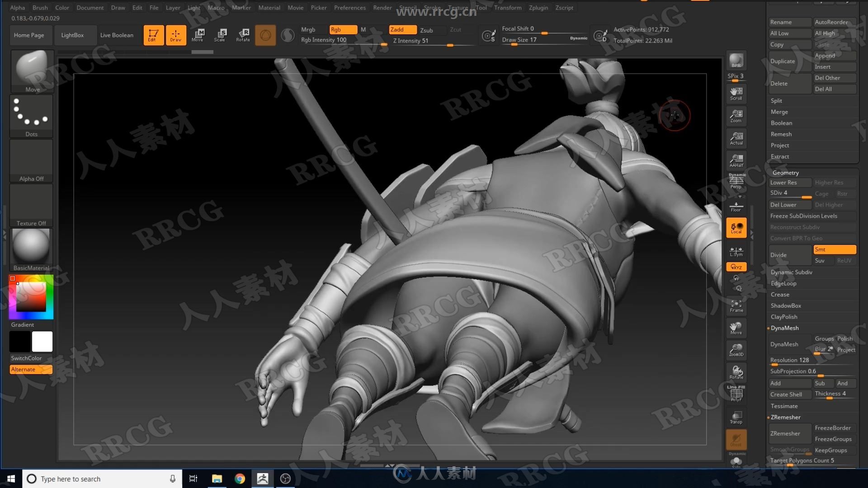Expand the EdgeLoop section
Viewport: 868px width, 488px height.
pos(783,283)
